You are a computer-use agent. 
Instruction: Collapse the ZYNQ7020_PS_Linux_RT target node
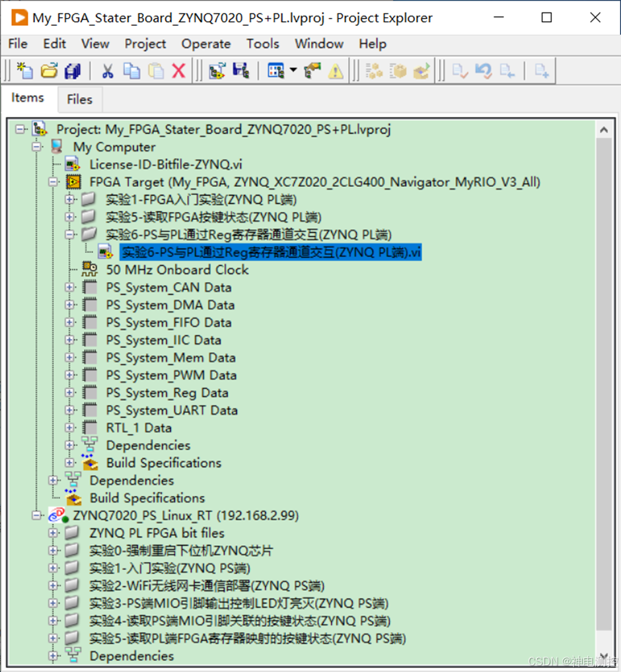tap(37, 515)
